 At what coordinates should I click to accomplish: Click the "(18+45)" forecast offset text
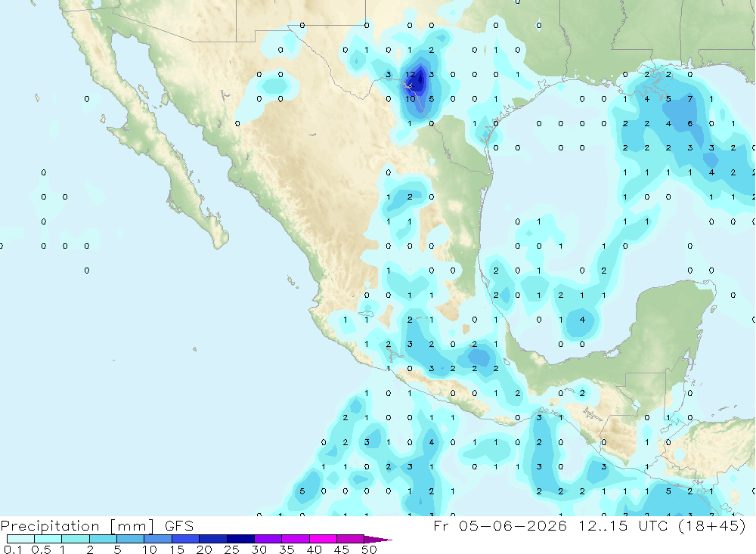712,525
